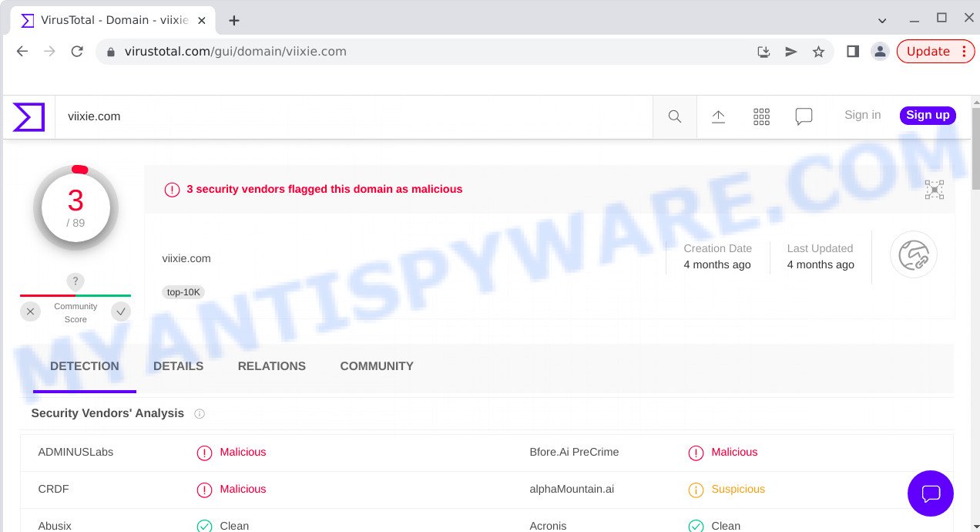Toggle the browser side panel icon
980x532 pixels.
pyautogui.click(x=853, y=52)
